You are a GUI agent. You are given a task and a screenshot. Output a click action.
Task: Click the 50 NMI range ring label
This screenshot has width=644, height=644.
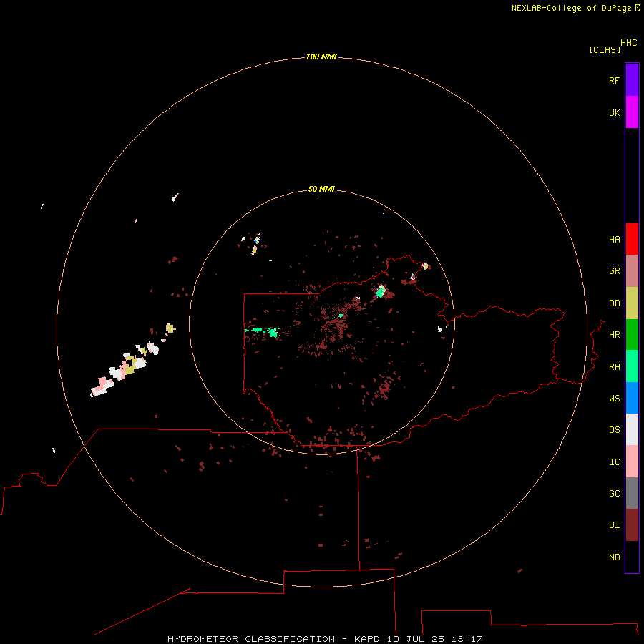(x=321, y=190)
